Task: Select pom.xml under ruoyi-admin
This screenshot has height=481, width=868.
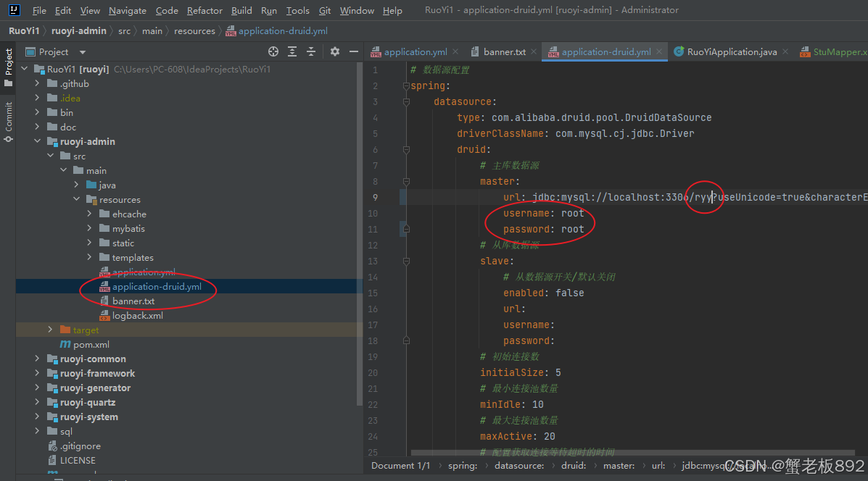Action: (91, 344)
